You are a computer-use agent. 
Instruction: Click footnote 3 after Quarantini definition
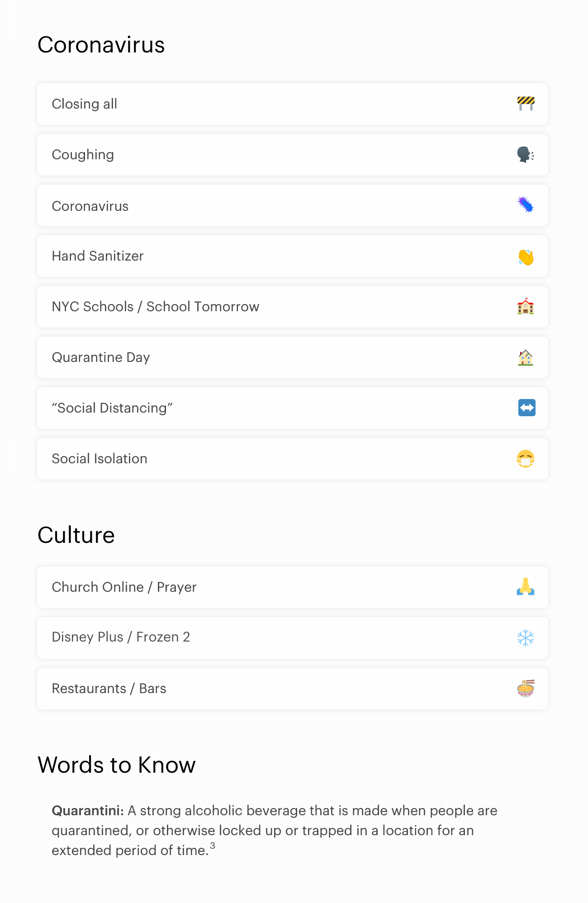click(213, 846)
